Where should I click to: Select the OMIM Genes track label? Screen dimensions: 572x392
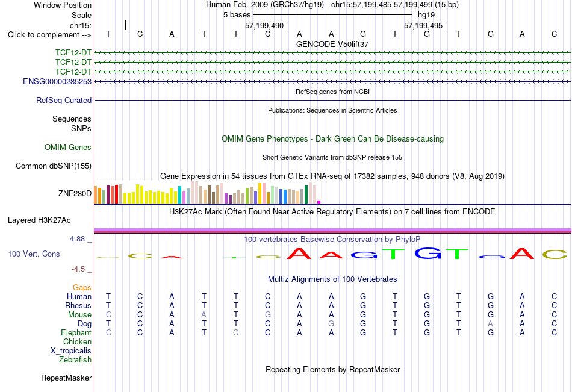pyautogui.click(x=68, y=147)
